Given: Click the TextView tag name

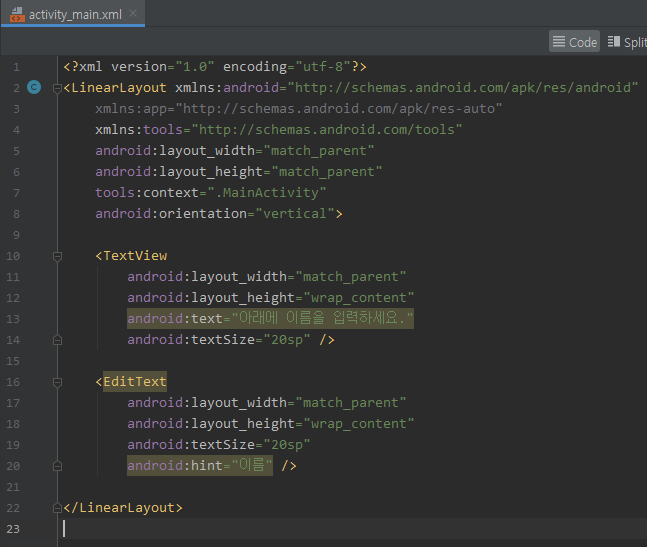Looking at the screenshot, I should 135,256.
